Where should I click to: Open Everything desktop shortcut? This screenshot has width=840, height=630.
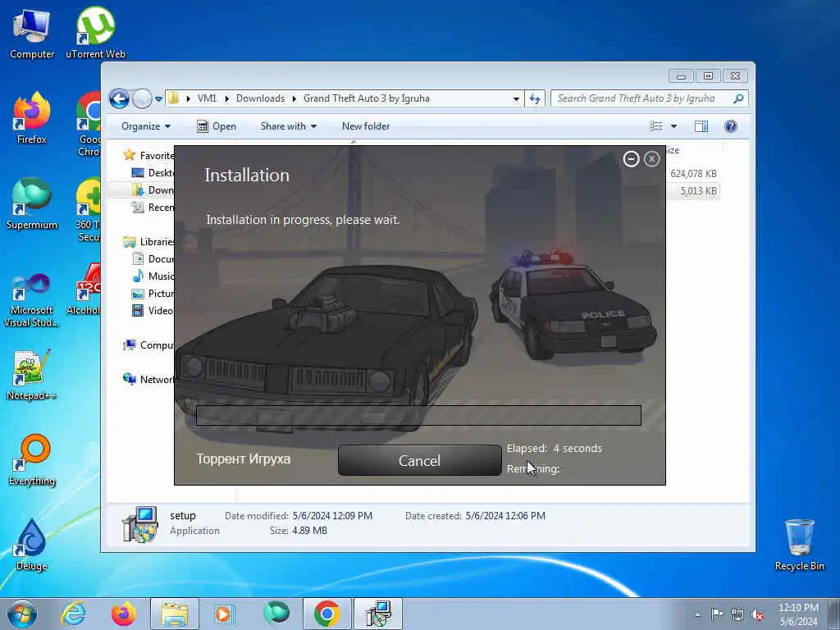tap(32, 460)
